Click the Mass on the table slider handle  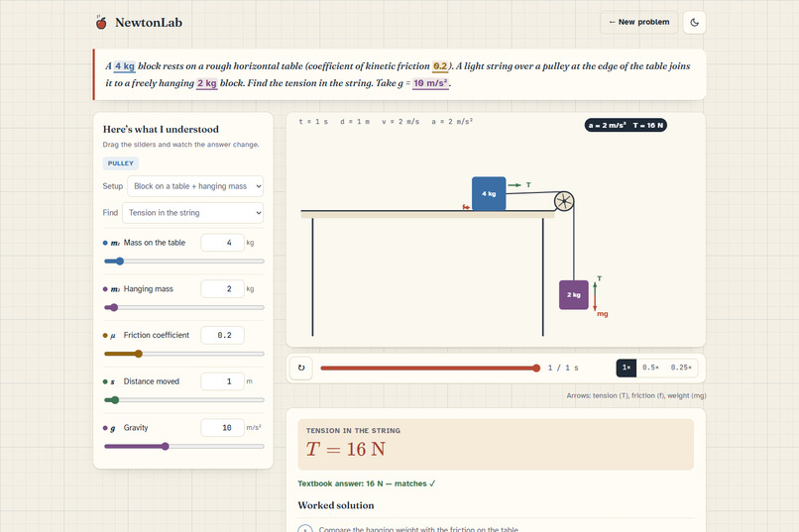coord(120,262)
